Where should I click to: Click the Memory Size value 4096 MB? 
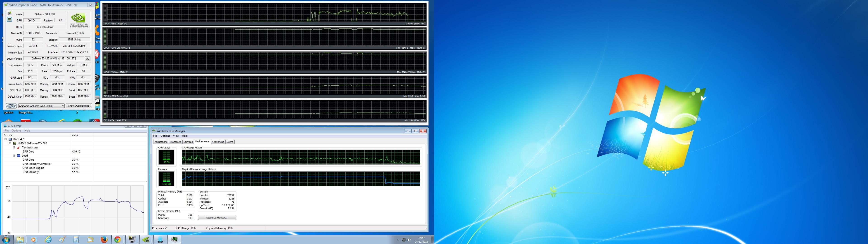click(x=33, y=52)
